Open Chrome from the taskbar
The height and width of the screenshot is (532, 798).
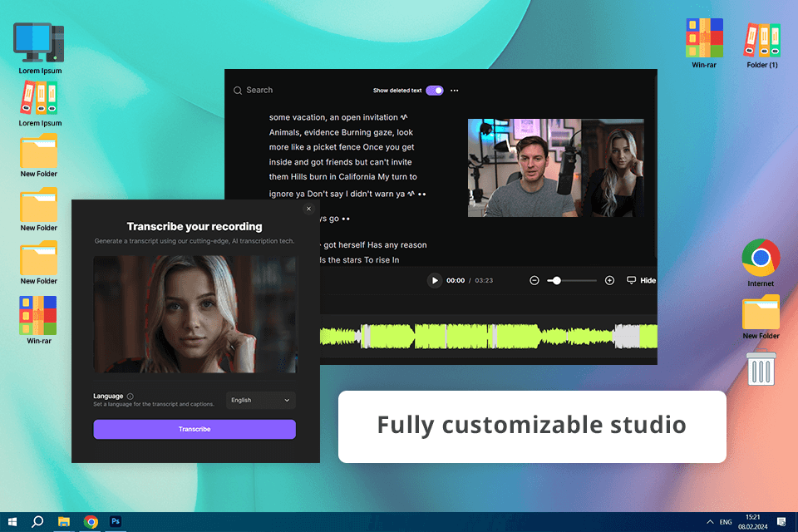[x=91, y=522]
